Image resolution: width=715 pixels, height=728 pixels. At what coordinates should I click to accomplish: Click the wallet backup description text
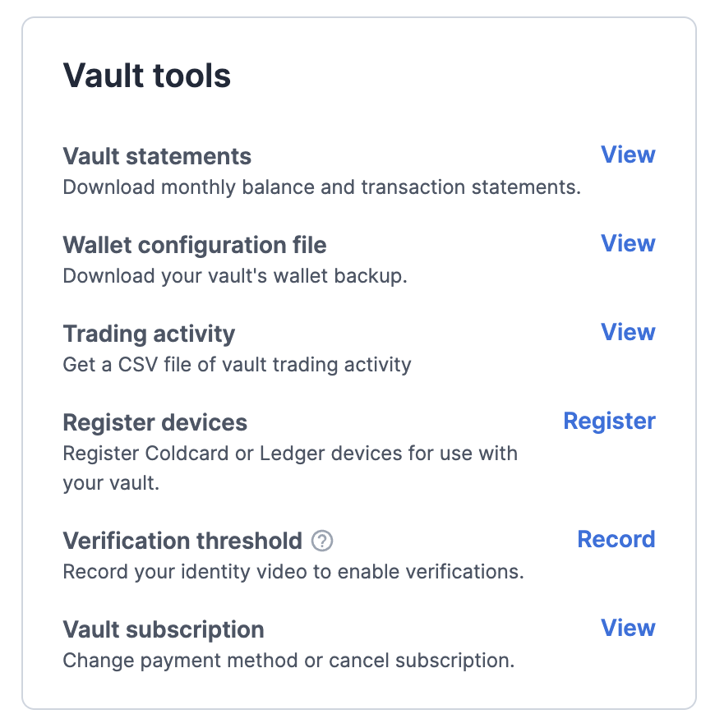tap(235, 275)
